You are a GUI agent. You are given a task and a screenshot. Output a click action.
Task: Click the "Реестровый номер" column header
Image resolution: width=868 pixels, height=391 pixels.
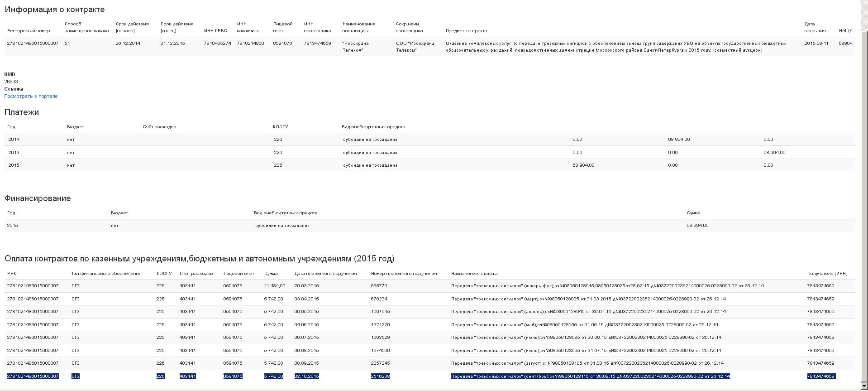tap(29, 31)
